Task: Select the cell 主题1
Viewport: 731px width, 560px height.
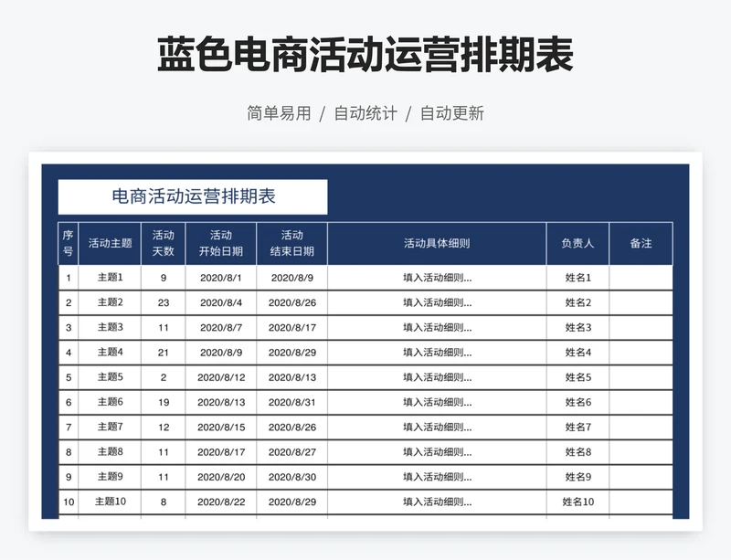Action: (x=110, y=278)
